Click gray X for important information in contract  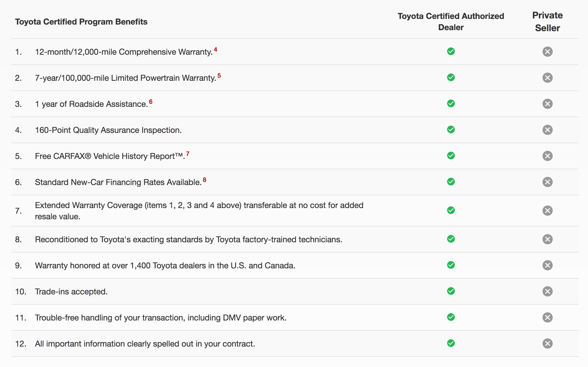[548, 343]
